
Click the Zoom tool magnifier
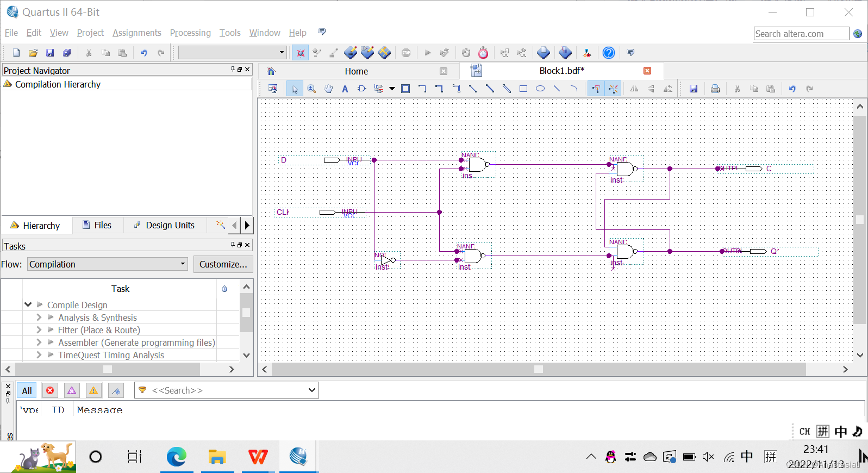[311, 89]
